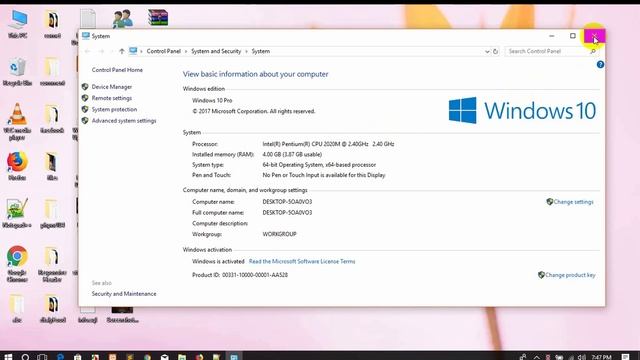Viewport: 640px width, 360px height.
Task: Open the Windows Start menu
Action: pos(8,357)
